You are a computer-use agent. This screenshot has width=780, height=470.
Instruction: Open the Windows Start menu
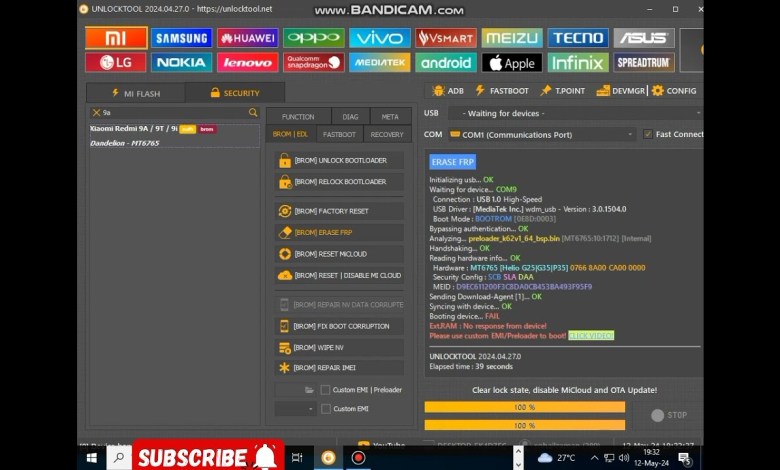coord(92,458)
